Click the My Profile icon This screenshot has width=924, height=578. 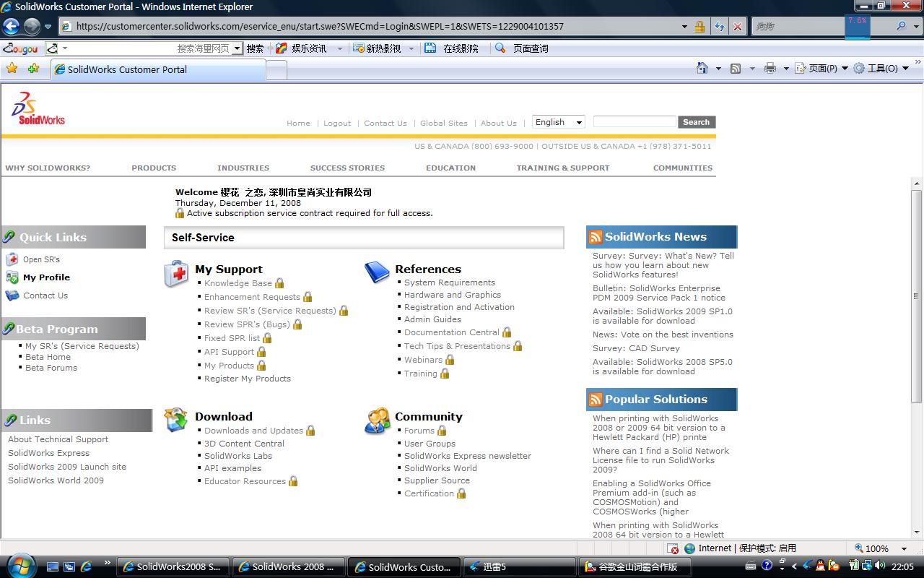[x=12, y=277]
